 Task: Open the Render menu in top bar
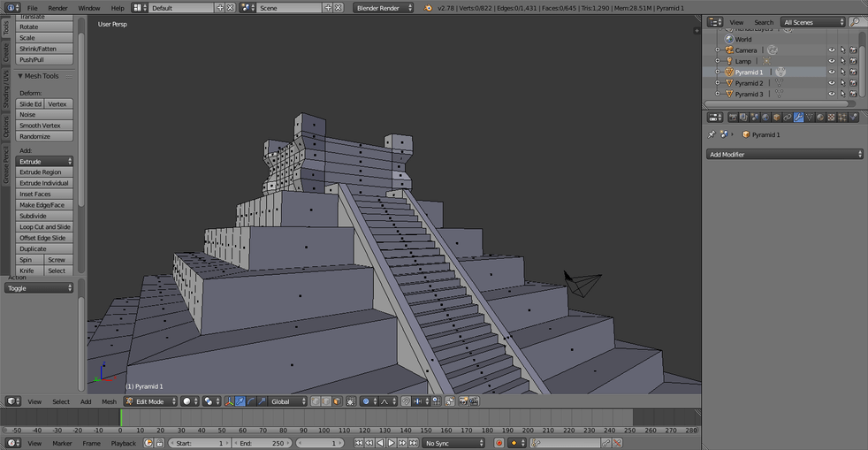click(x=57, y=8)
